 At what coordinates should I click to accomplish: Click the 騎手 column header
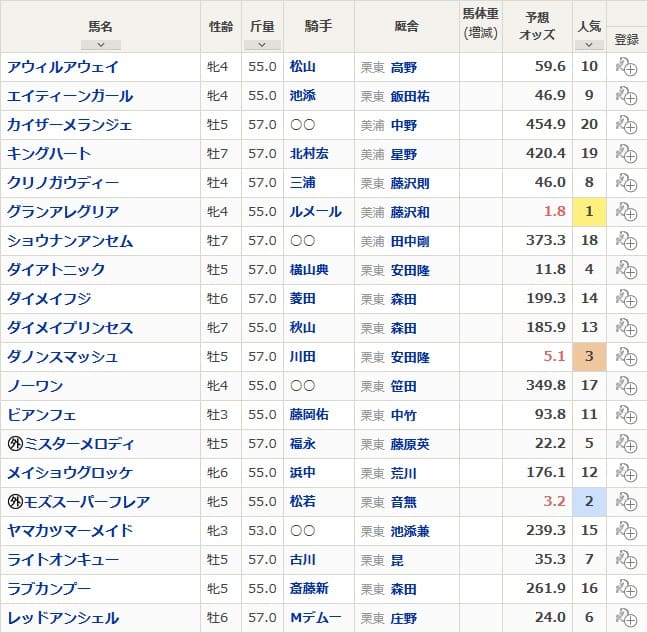pyautogui.click(x=318, y=26)
